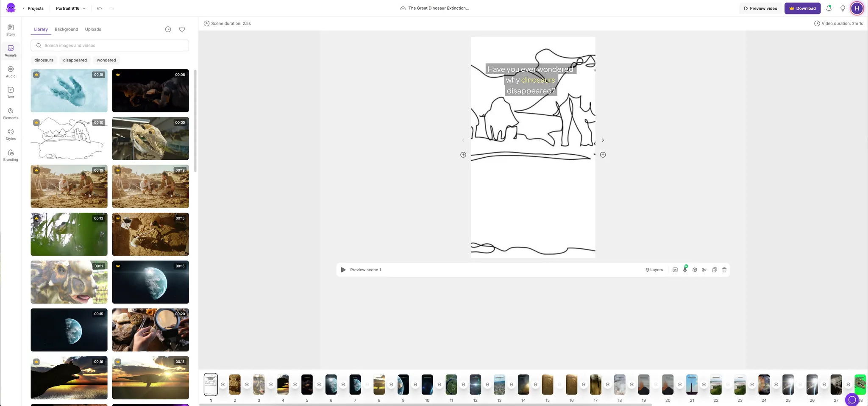Click the library panel vertical scrollbar

point(195,121)
